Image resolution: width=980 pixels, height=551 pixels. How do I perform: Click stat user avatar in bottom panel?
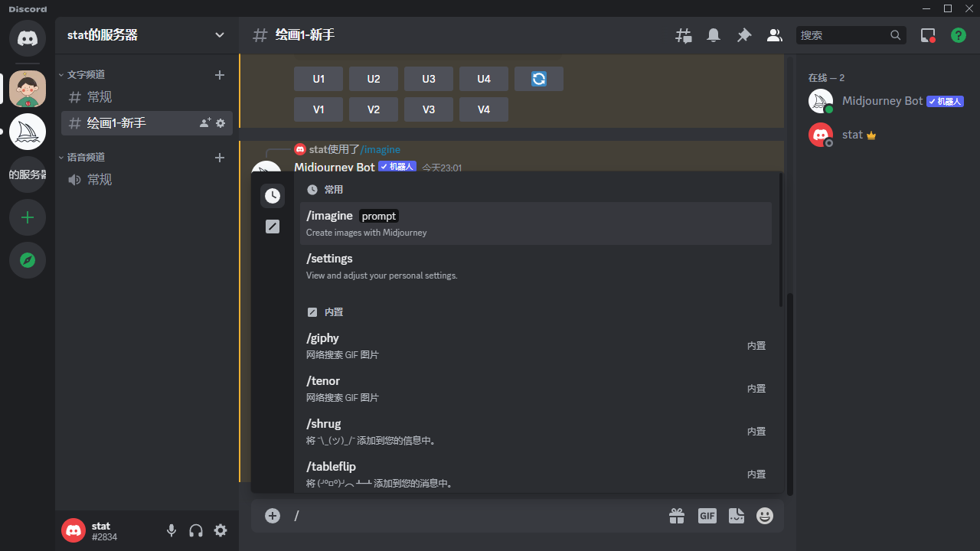click(73, 530)
